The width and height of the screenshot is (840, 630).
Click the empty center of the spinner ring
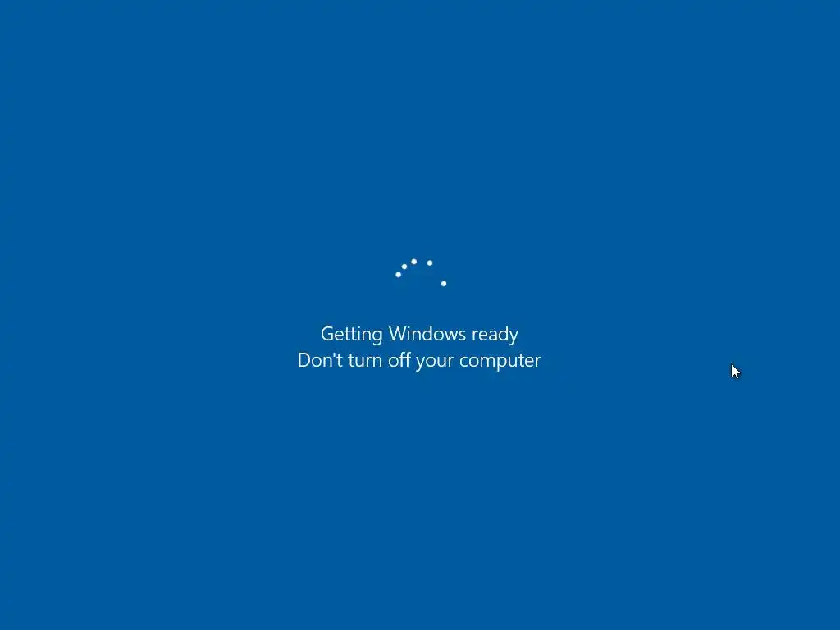pyautogui.click(x=420, y=285)
